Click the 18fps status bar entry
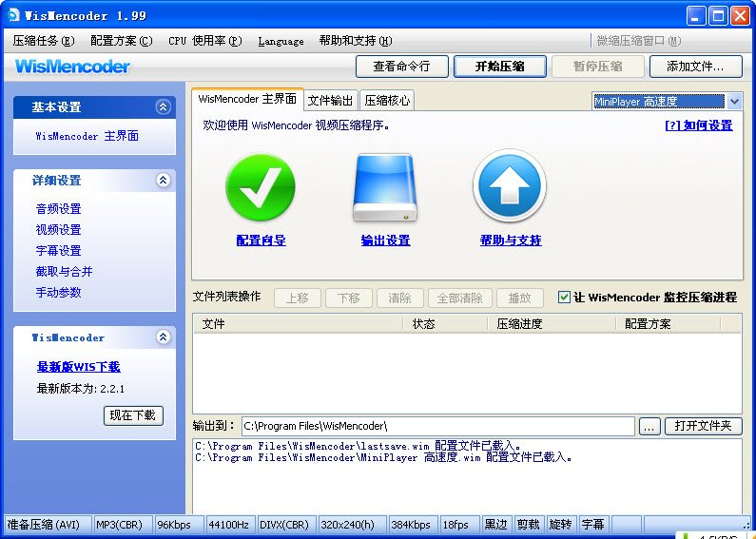The width and height of the screenshot is (756, 539). (x=460, y=525)
